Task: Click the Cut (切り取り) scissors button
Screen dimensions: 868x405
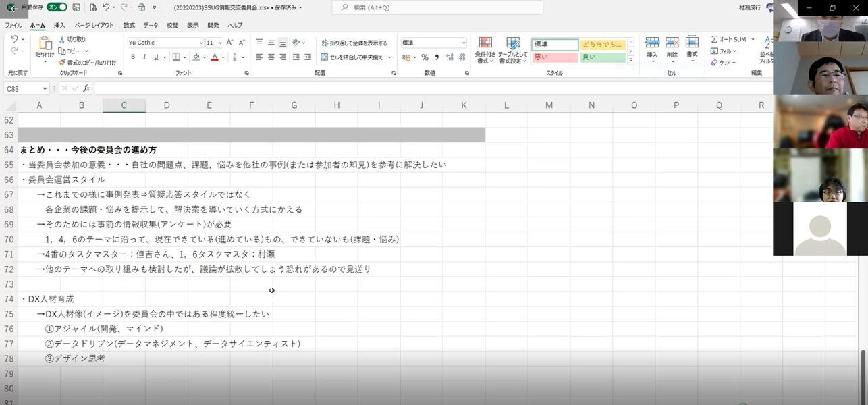Action: [72, 40]
